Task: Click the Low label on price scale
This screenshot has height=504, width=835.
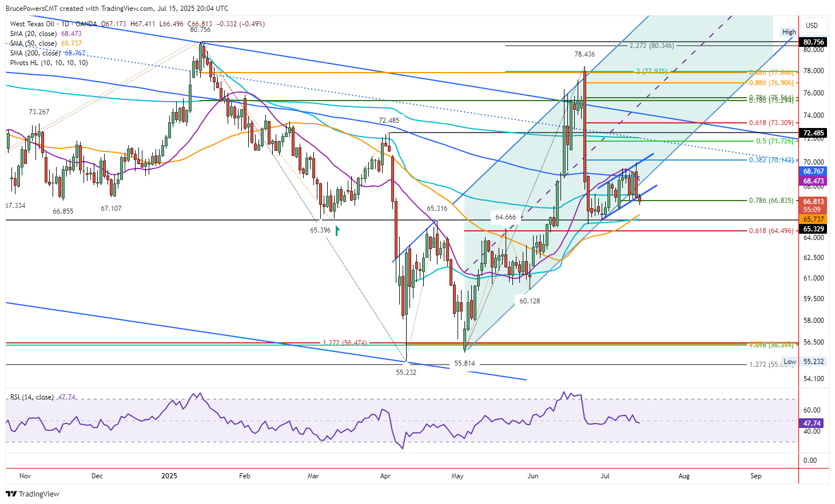Action: point(790,362)
